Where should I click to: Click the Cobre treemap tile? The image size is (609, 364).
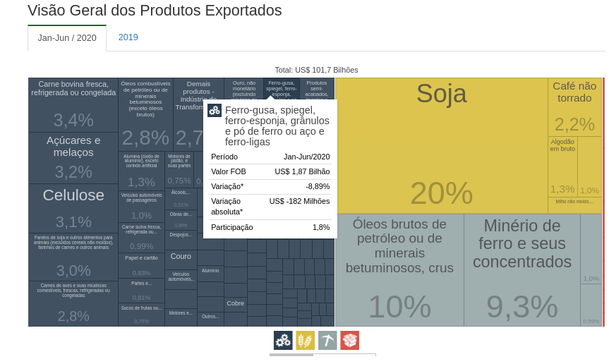[236, 305]
